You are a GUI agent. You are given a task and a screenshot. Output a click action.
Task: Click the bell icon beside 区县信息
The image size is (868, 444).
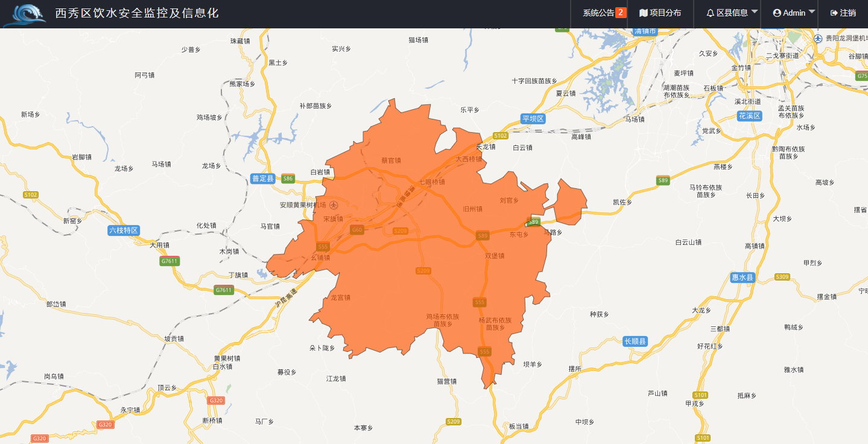[x=710, y=13]
